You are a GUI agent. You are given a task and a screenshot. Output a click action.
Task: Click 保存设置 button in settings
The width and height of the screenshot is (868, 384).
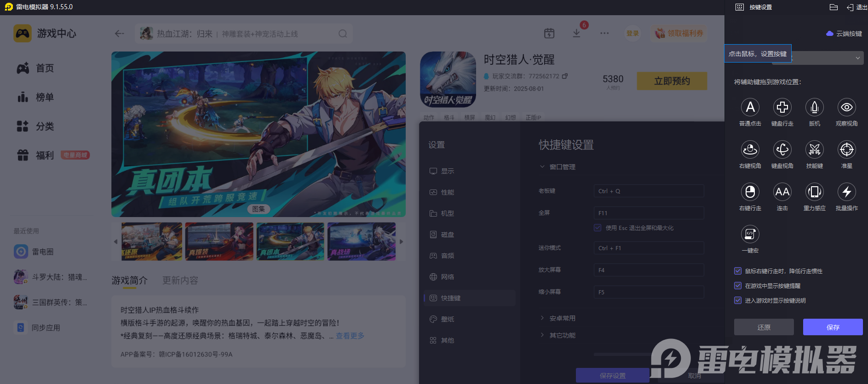(x=613, y=375)
